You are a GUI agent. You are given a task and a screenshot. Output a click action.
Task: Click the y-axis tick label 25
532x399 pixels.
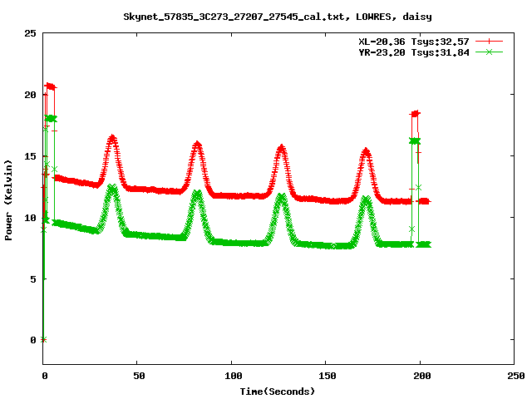[x=30, y=33]
